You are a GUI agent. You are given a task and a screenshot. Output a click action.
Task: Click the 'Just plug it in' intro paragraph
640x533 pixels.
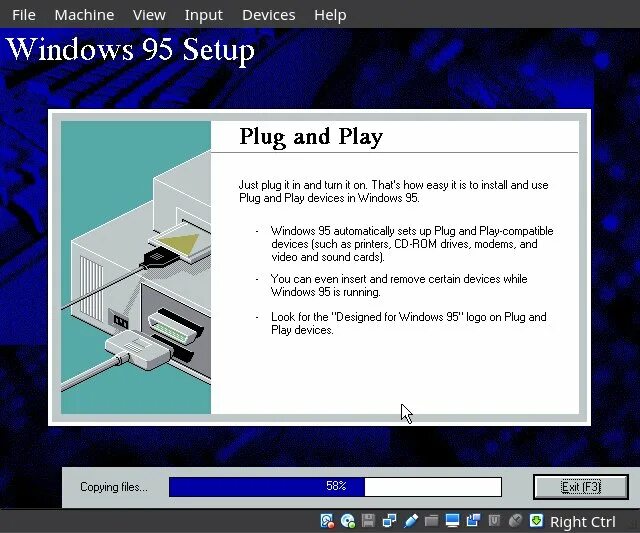(x=393, y=191)
